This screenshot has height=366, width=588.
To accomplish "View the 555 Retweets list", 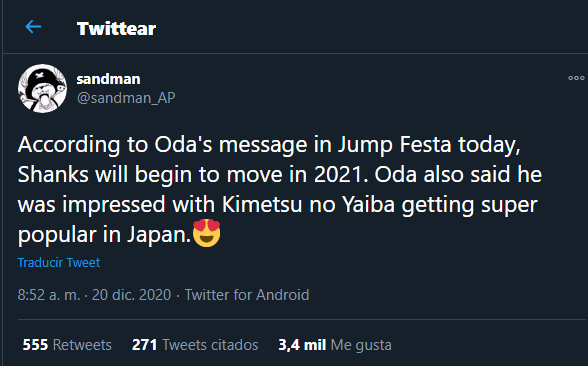I will pyautogui.click(x=67, y=345).
